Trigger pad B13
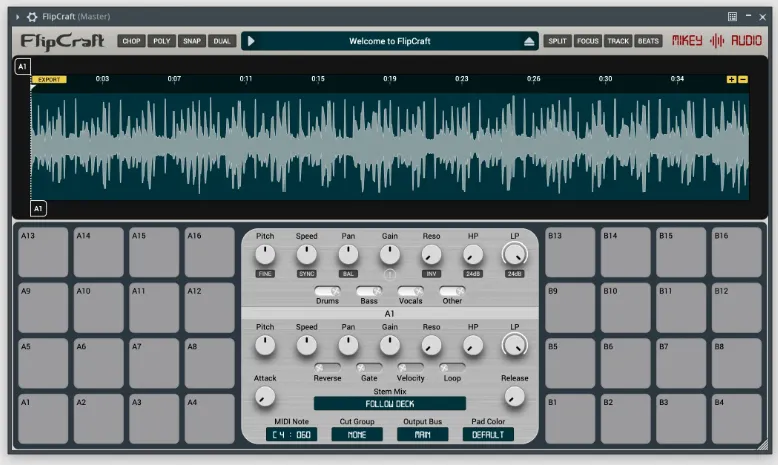This screenshot has height=465, width=778. coord(570,252)
